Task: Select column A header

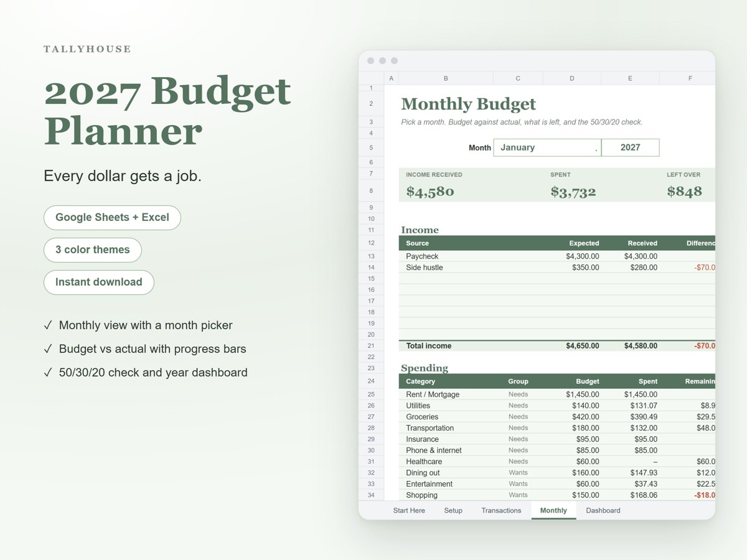Action: [x=392, y=78]
